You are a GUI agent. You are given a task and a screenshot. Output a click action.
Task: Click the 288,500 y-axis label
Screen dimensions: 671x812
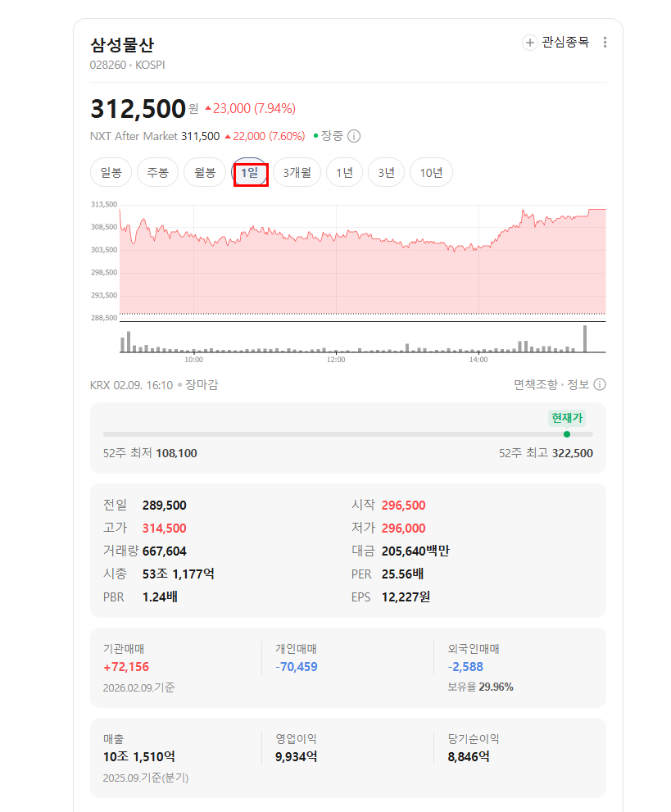coord(104,318)
